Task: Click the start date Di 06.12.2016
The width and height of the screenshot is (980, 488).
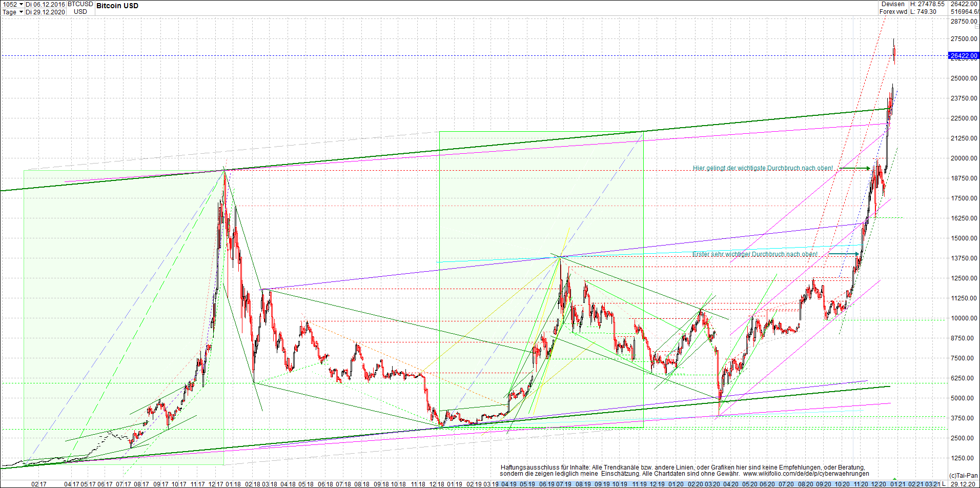Action: pos(46,4)
